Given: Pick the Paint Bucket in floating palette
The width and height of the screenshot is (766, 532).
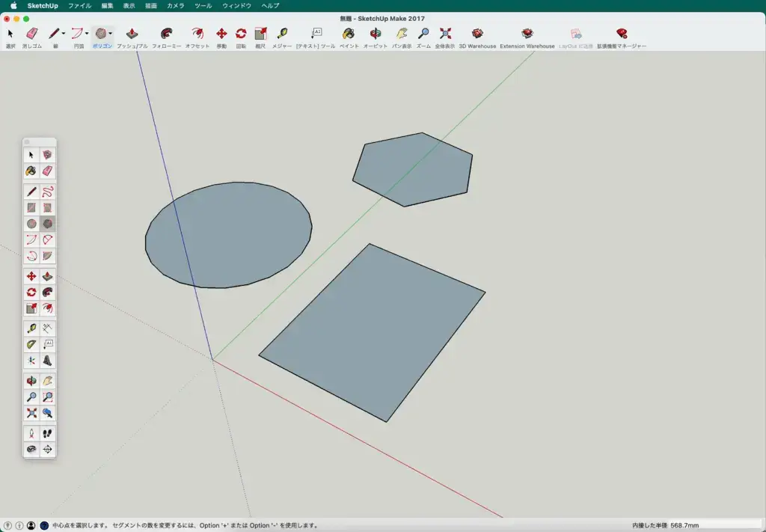Looking at the screenshot, I should (x=31, y=171).
